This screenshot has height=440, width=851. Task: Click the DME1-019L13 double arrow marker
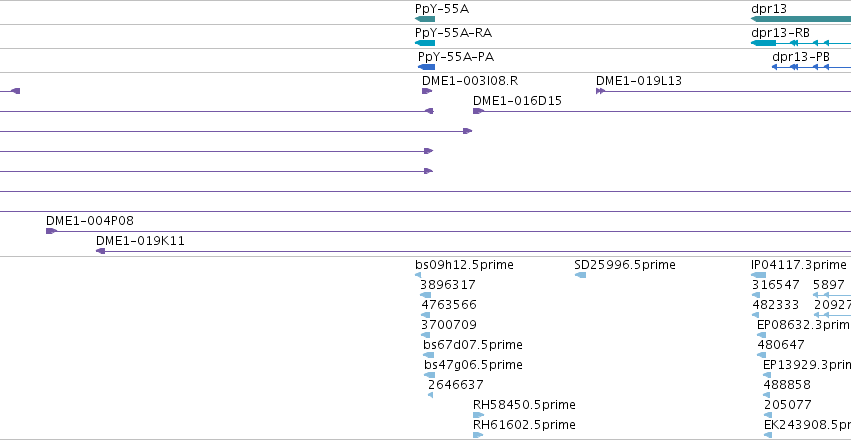click(x=600, y=91)
